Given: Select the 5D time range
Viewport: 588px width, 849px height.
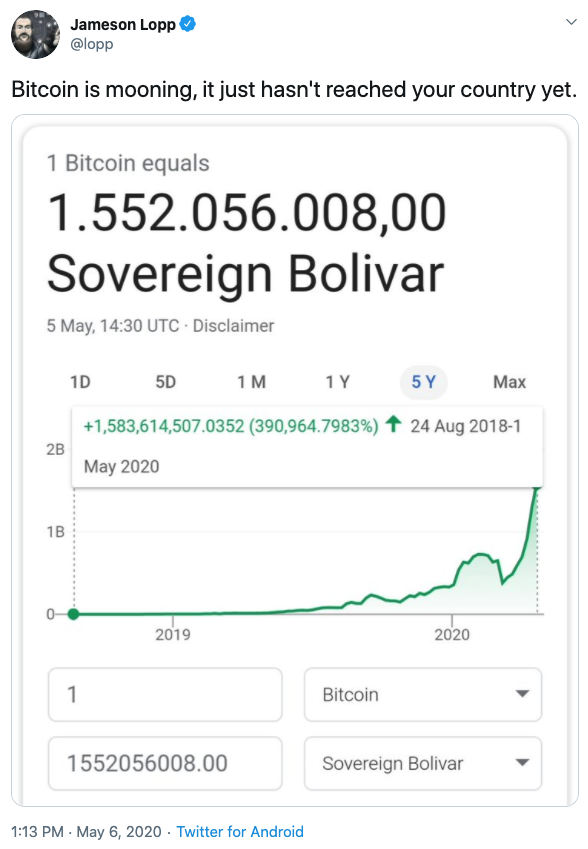Looking at the screenshot, I should click(x=165, y=382).
